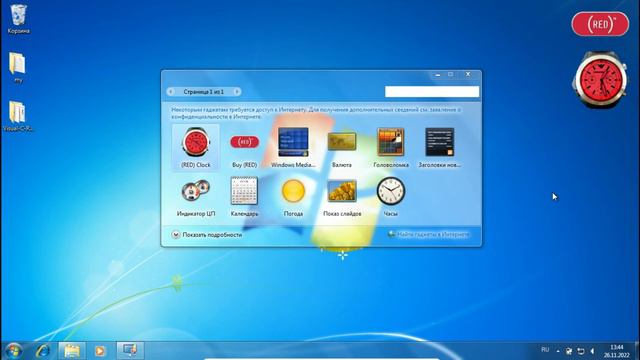
Task: Open Action Center flag tray icon
Action: coord(569,351)
